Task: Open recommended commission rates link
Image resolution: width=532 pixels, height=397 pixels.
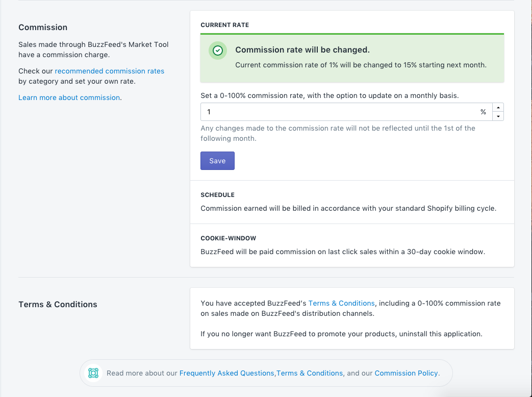Action: pos(110,71)
